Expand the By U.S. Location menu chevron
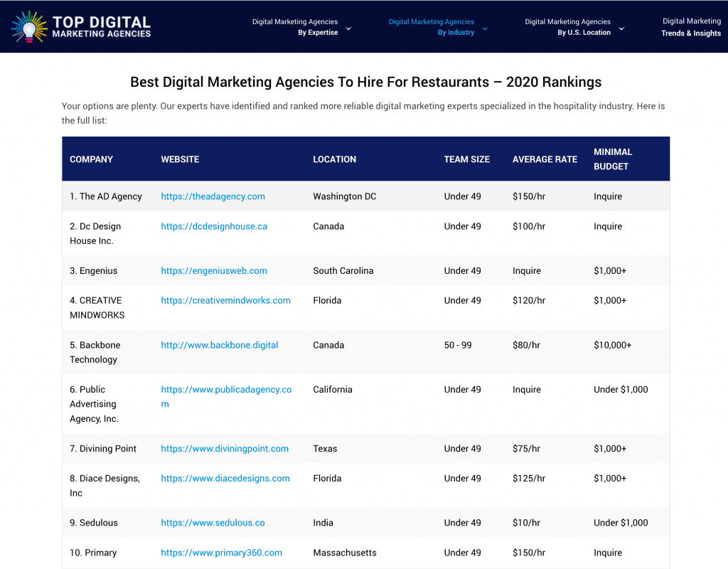Image resolution: width=728 pixels, height=569 pixels. [621, 28]
